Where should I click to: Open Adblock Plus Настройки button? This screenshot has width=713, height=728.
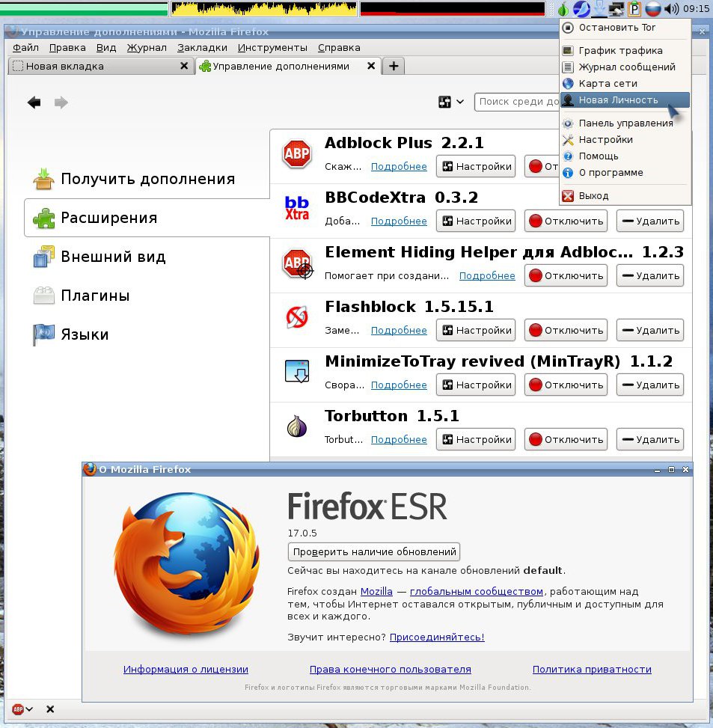pyautogui.click(x=476, y=166)
